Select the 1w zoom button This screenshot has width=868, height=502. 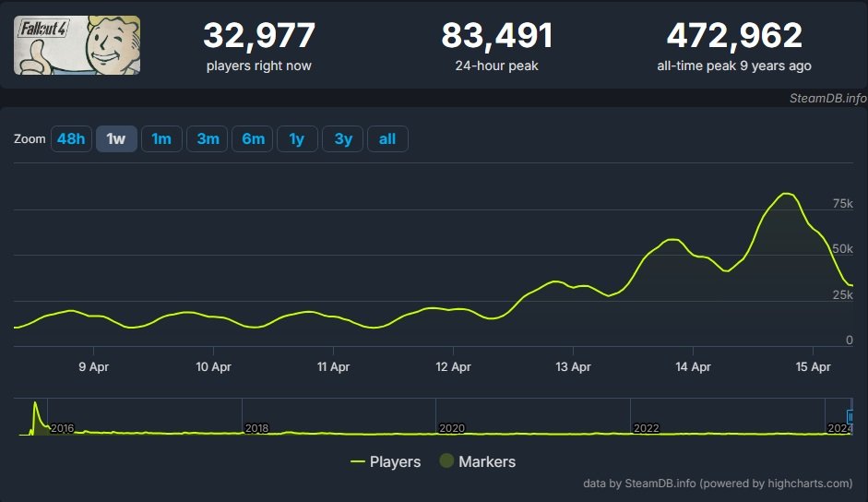116,139
